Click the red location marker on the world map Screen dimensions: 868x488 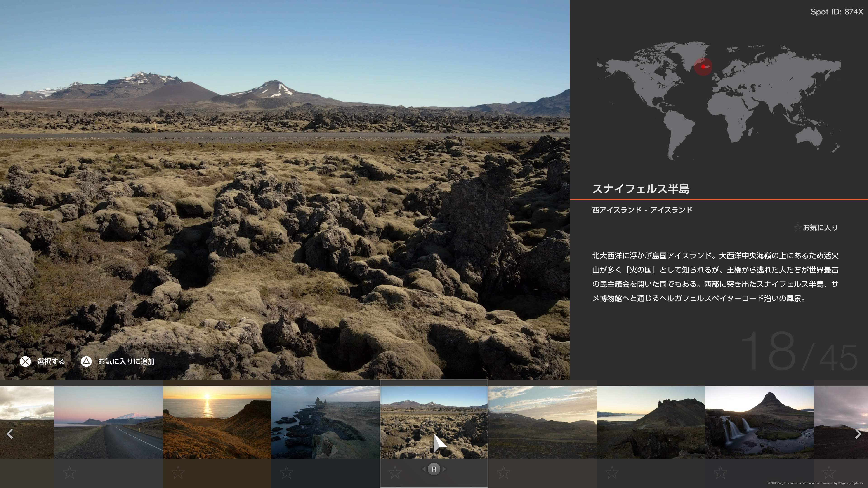[703, 67]
